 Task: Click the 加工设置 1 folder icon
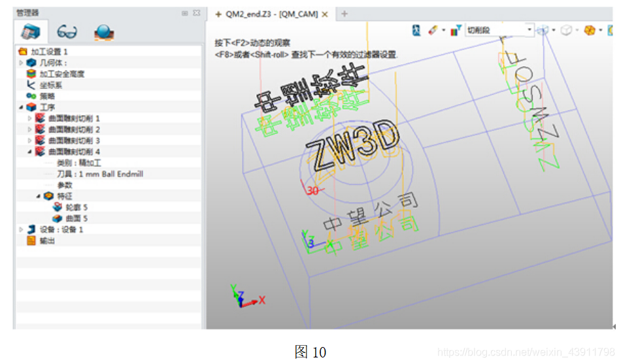[x=23, y=52]
